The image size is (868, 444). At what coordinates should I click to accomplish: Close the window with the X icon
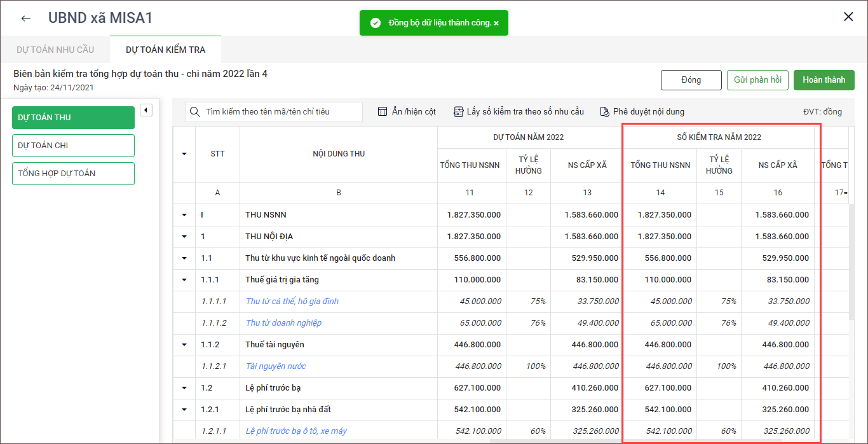[848, 17]
